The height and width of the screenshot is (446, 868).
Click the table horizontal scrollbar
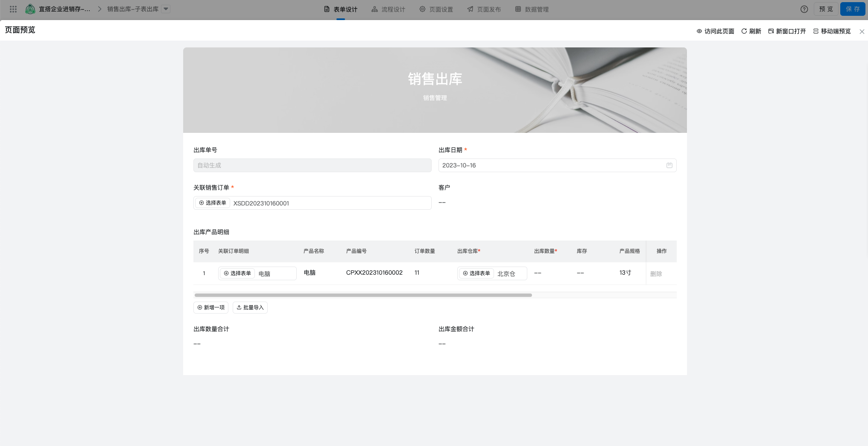[x=363, y=295]
